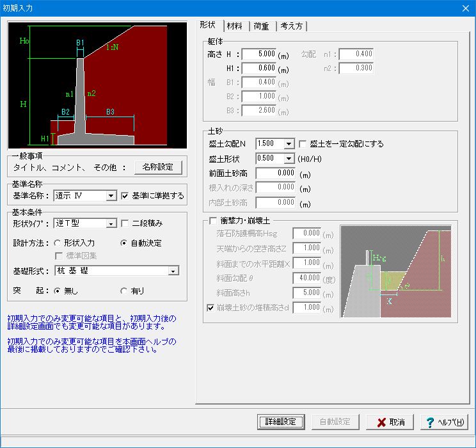This screenshot has width=476, height=448.
Task: Click the 躯体 group label
Action: point(215,42)
